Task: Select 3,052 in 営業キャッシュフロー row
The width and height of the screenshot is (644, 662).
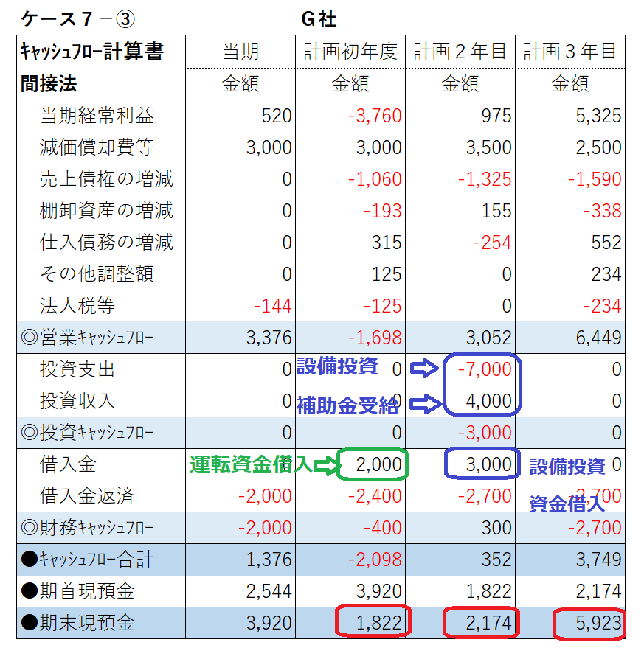Action: click(488, 338)
